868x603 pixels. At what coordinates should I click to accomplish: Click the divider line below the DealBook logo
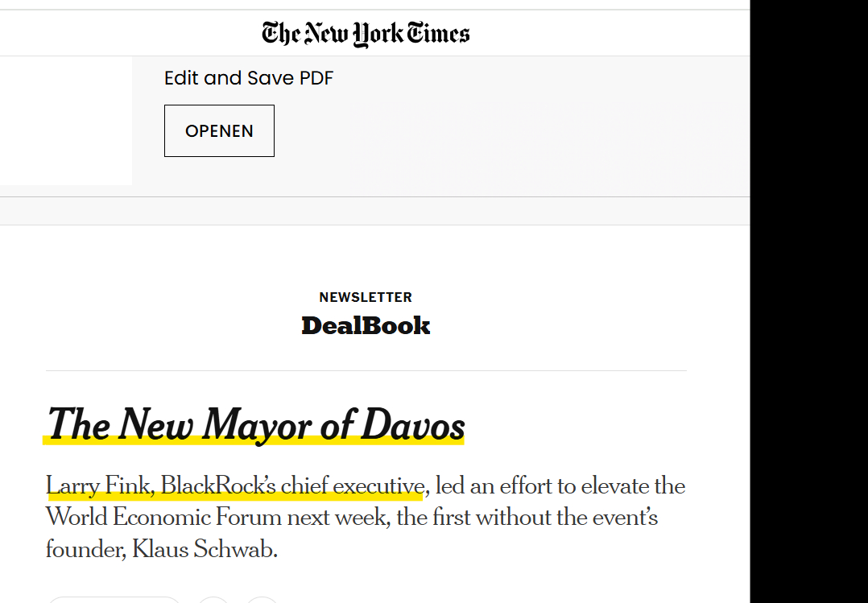click(366, 370)
